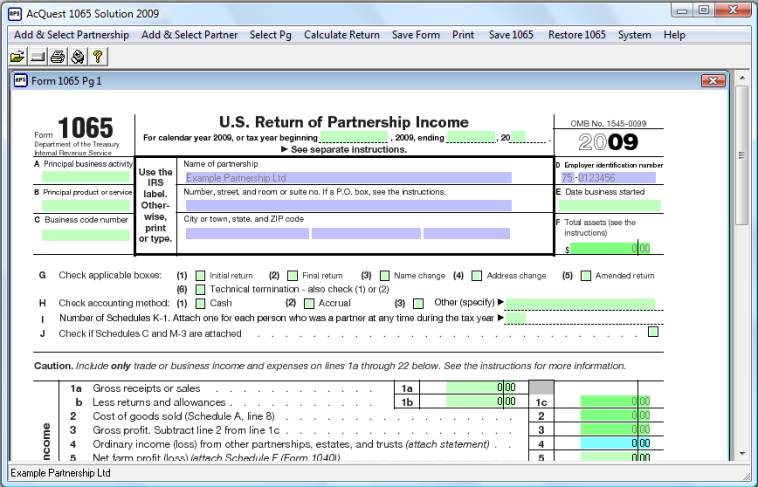The width and height of the screenshot is (758, 487).
Task: Click the print preview toolbar icon
Action: pos(77,57)
